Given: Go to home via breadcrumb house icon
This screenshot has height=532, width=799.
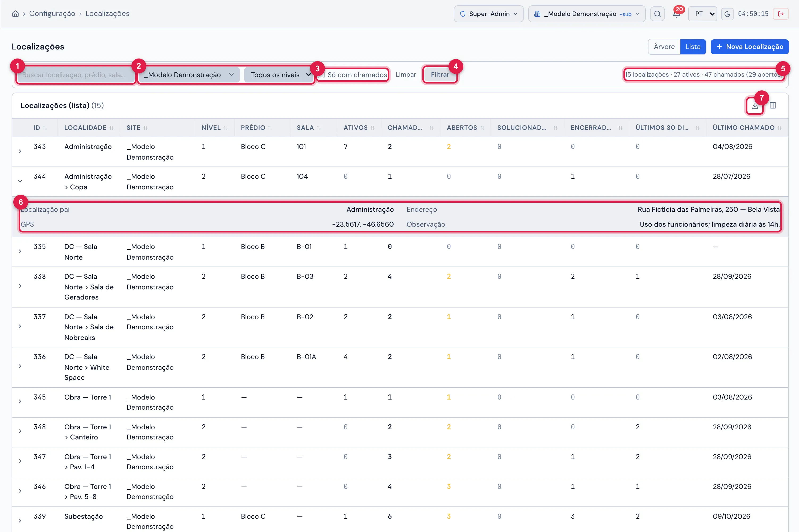Looking at the screenshot, I should [15, 14].
